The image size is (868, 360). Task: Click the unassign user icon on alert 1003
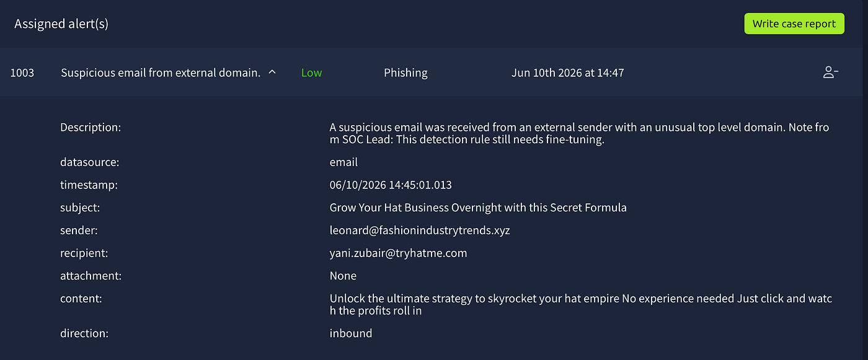coord(830,72)
